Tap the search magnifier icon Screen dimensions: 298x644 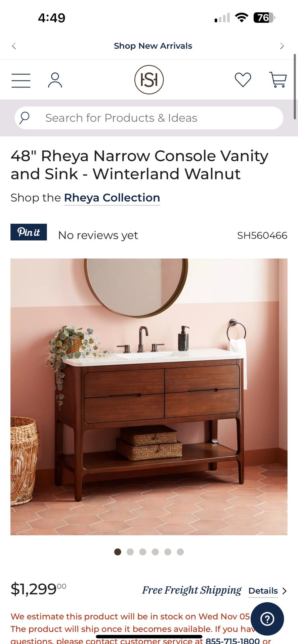click(x=24, y=118)
